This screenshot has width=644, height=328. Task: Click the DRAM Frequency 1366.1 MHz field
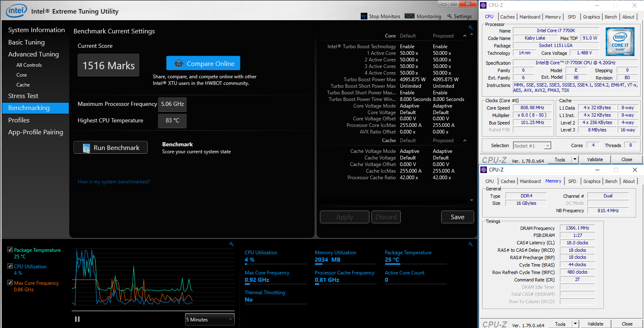[577, 228]
